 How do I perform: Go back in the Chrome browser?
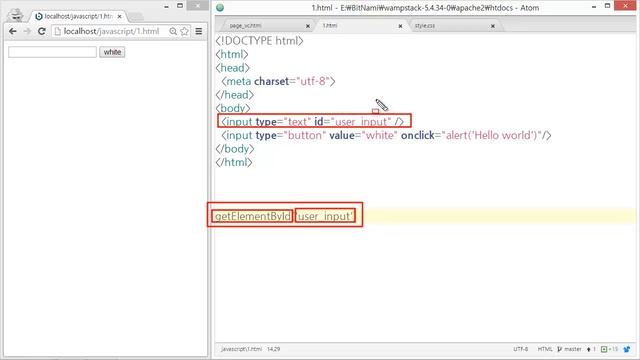(13, 31)
